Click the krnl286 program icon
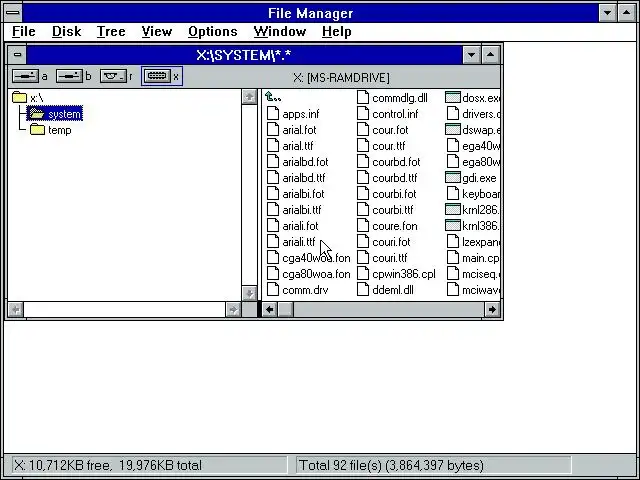Viewport: 640px width, 480px height. (453, 209)
